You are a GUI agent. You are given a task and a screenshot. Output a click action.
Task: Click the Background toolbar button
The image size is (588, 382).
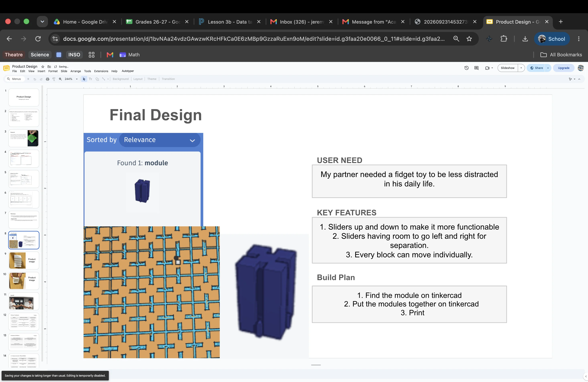(121, 79)
